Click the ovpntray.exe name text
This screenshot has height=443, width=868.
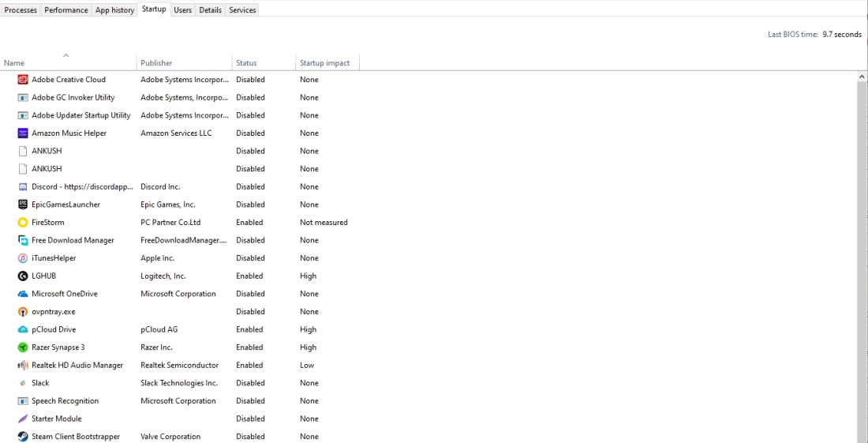point(54,312)
